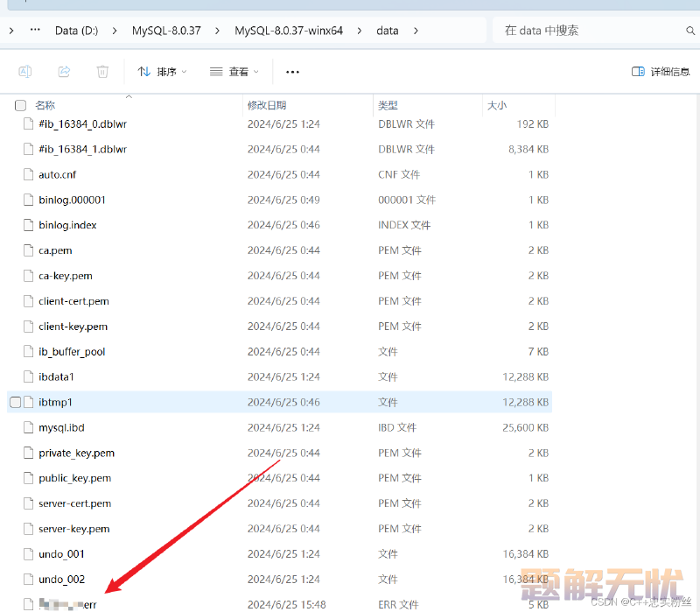Open the View (查看) dropdown
The height and width of the screenshot is (612, 700).
coord(234,72)
